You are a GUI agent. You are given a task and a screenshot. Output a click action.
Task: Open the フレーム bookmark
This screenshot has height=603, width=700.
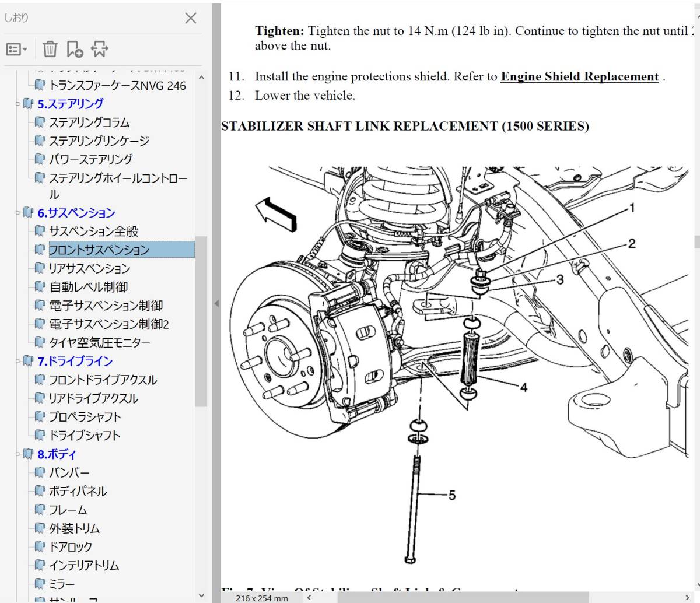pos(68,510)
